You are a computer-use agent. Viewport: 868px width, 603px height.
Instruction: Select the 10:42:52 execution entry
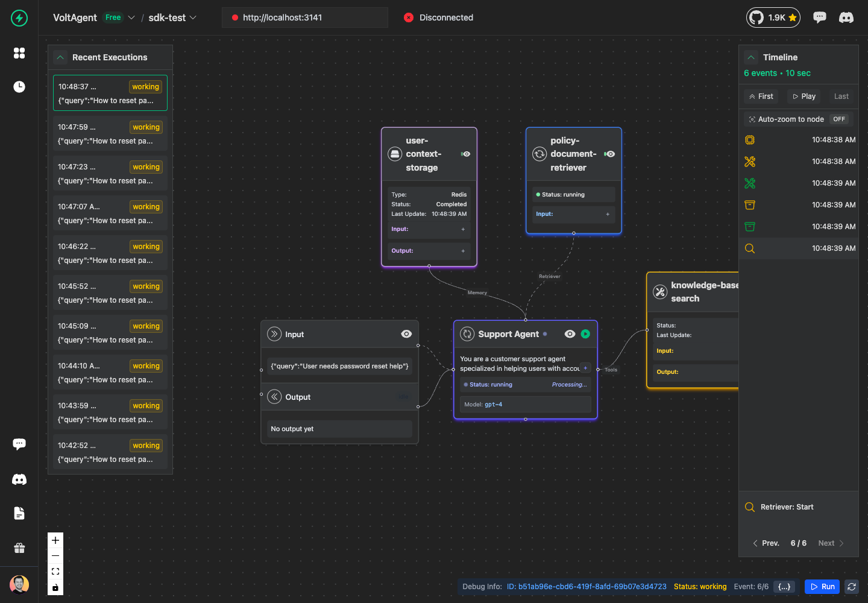coord(110,452)
